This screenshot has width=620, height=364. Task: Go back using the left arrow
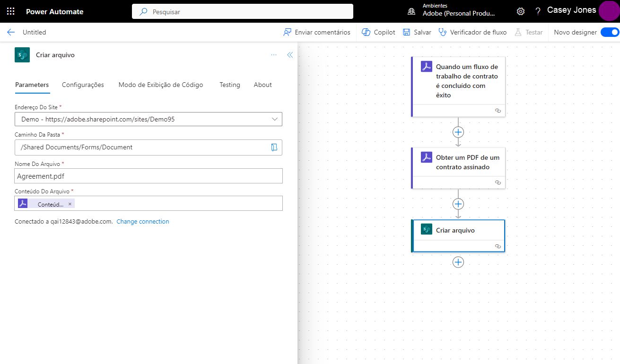[11, 32]
